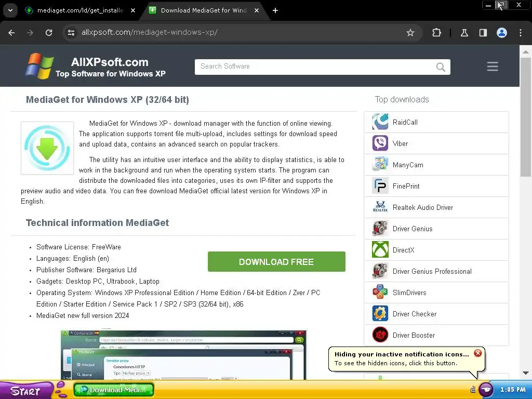Image resolution: width=532 pixels, height=399 pixels.
Task: Click the MediaGet green arrow logo image
Action: click(x=47, y=148)
